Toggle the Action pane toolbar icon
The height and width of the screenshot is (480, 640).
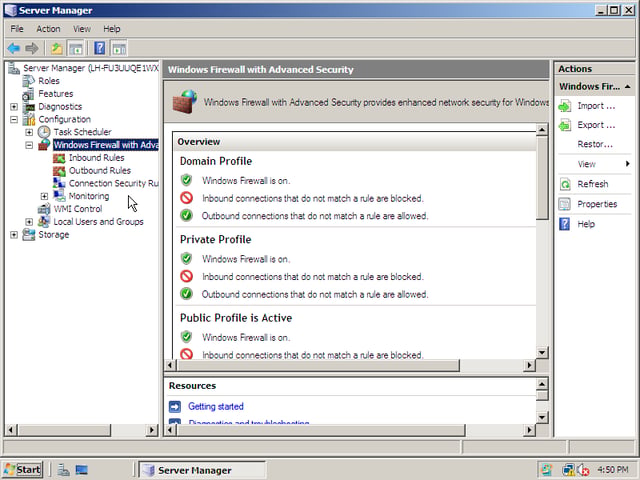[119, 49]
